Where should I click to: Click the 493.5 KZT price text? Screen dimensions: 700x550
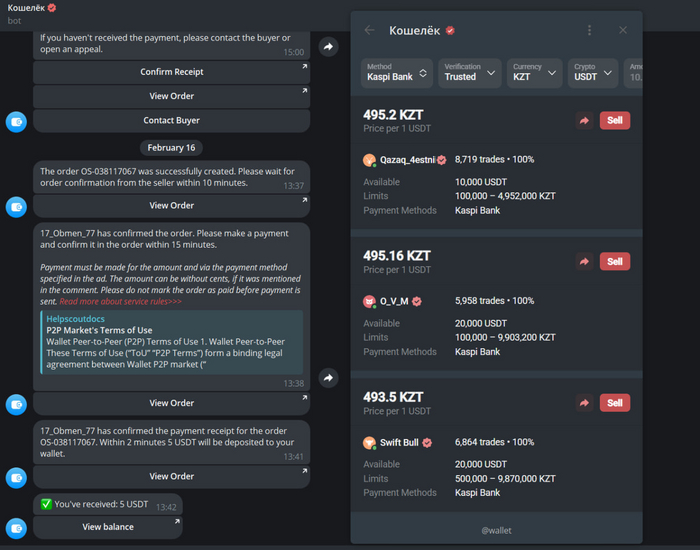393,397
